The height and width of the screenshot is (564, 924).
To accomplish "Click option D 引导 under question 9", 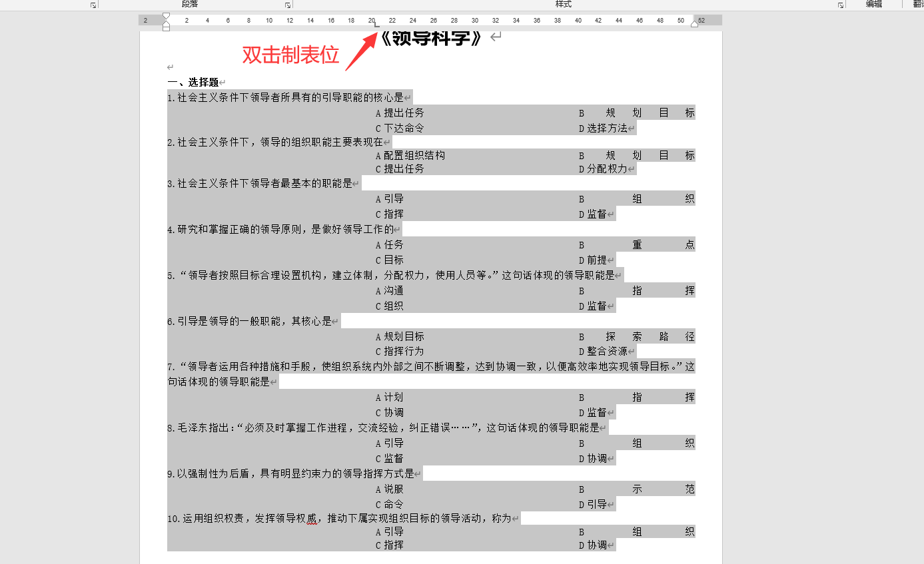I will pyautogui.click(x=593, y=505).
